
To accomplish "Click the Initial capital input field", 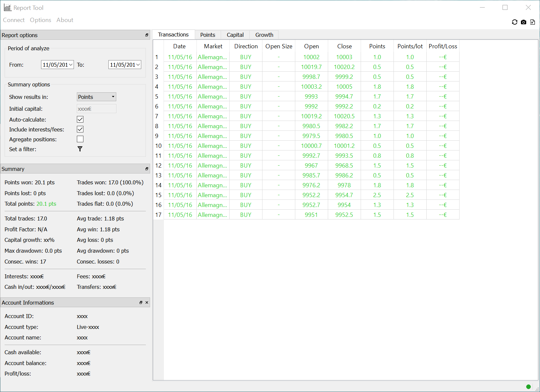I will tap(97, 109).
